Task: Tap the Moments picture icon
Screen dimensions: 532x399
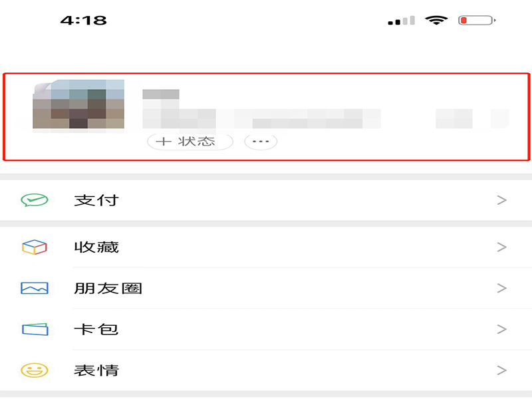Action: 35,288
